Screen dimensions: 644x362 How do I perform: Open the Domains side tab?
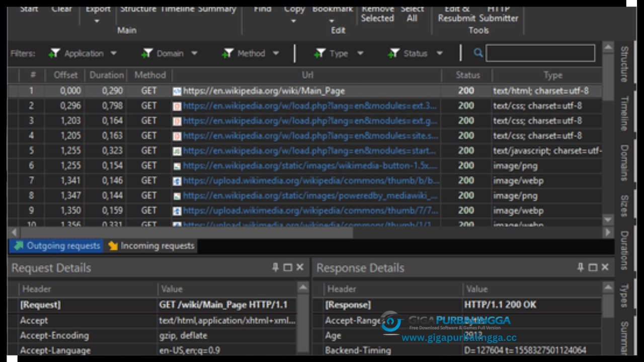tap(624, 163)
